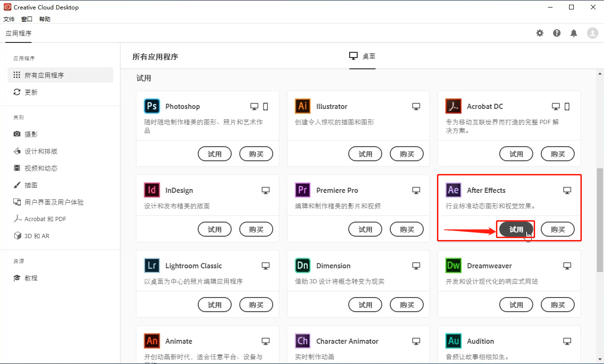Select the Photoshop app icon
This screenshot has width=604, height=364.
(151, 106)
